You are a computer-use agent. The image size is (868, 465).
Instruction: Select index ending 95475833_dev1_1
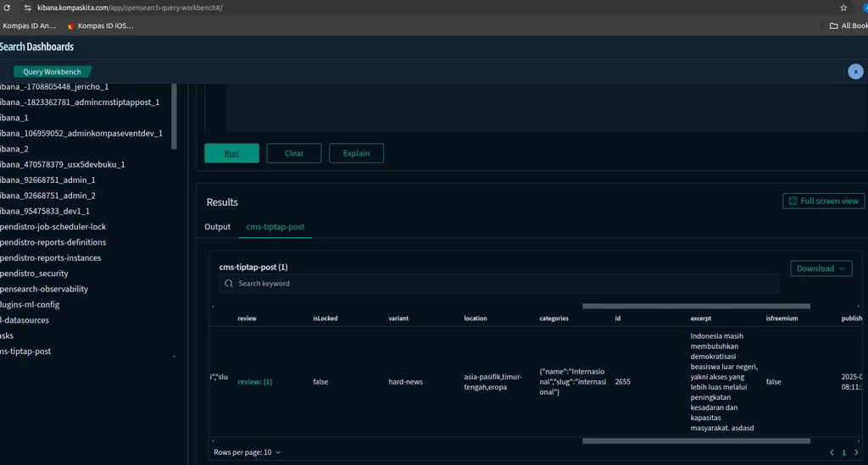[45, 211]
